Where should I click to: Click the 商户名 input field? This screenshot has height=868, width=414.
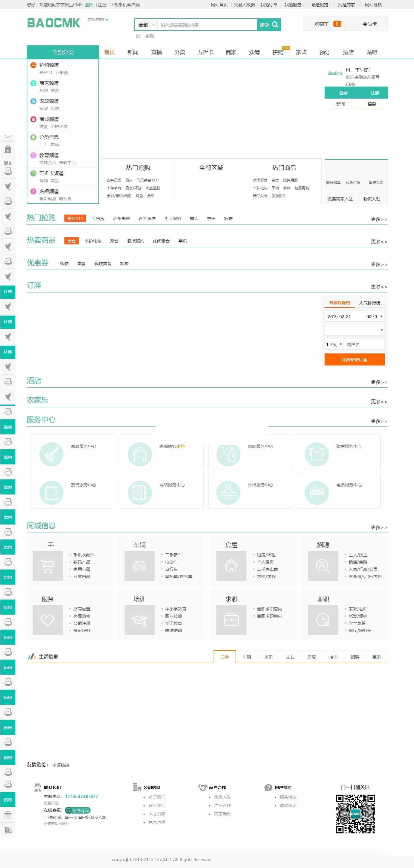(364, 344)
